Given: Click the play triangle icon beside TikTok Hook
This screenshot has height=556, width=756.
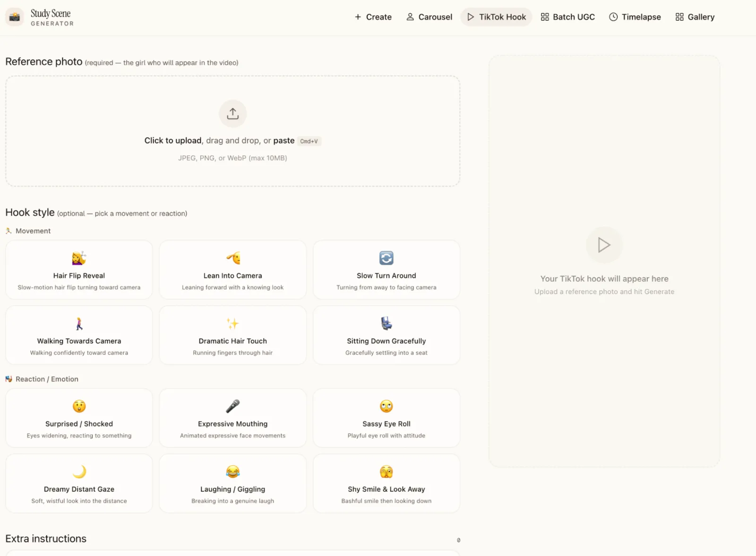Looking at the screenshot, I should coord(470,17).
